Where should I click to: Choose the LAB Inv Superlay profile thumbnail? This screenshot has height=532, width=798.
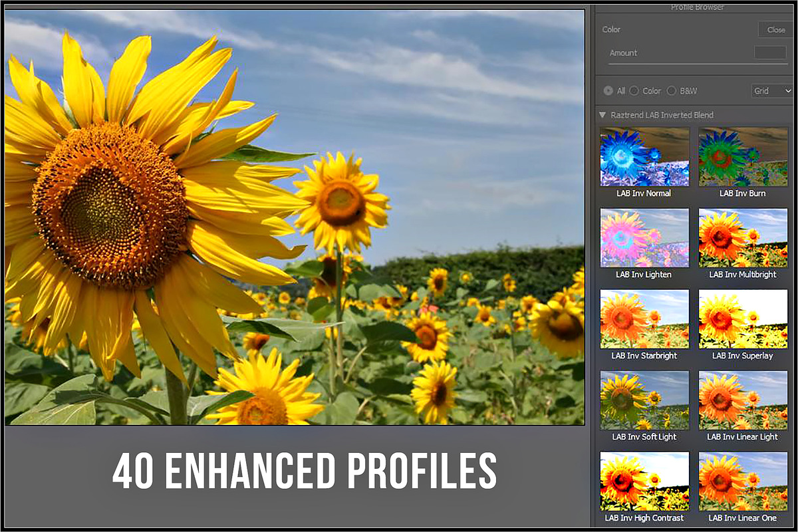coord(743,319)
